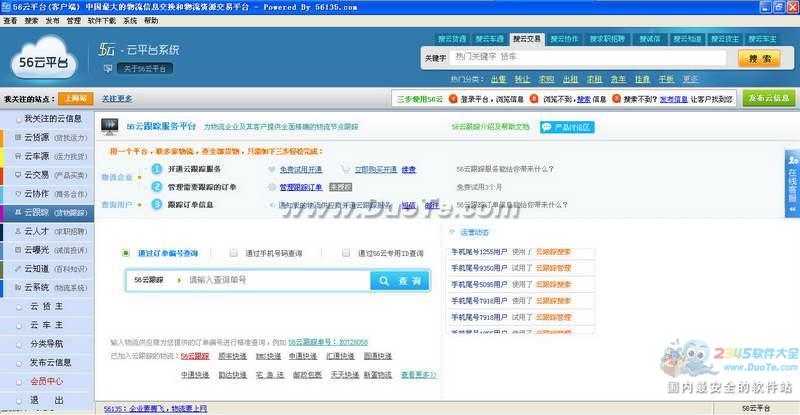This screenshot has width=800, height=415.
Task: Click the 管理跟踪订单 link
Action: pos(301,187)
